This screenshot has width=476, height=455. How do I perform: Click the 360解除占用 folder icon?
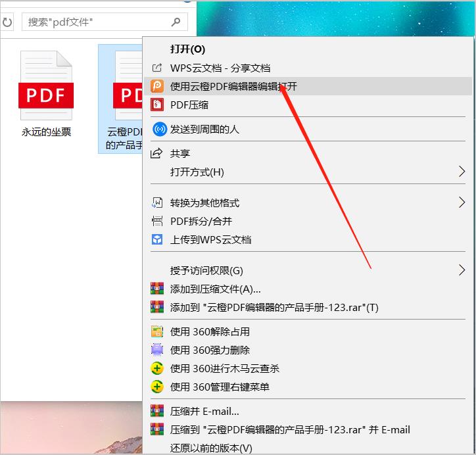click(157, 331)
